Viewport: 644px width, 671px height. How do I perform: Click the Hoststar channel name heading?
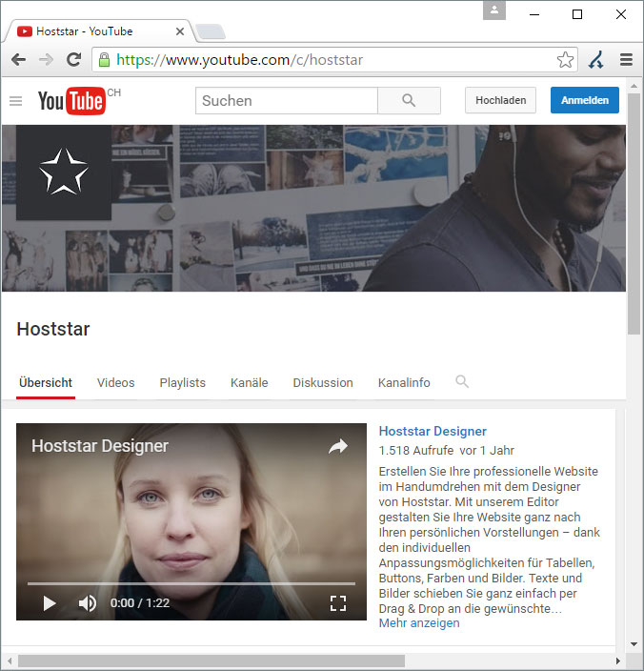click(x=53, y=329)
